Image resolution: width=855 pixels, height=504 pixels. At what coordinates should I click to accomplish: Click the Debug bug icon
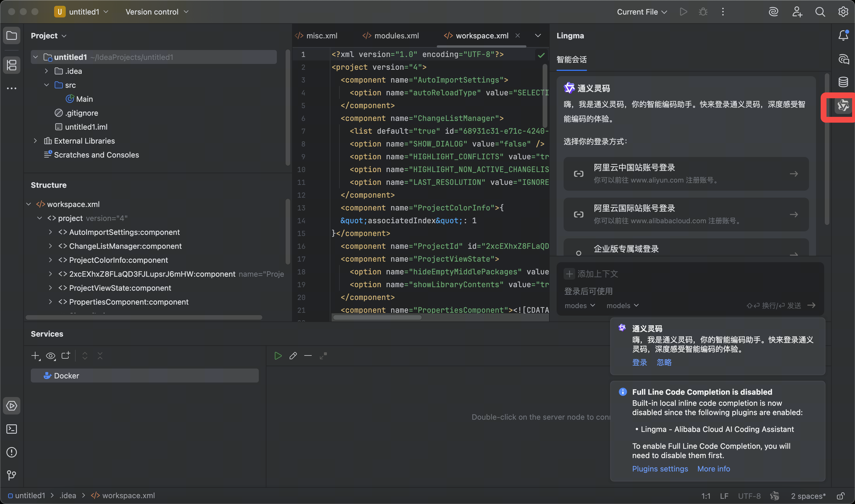click(x=703, y=12)
